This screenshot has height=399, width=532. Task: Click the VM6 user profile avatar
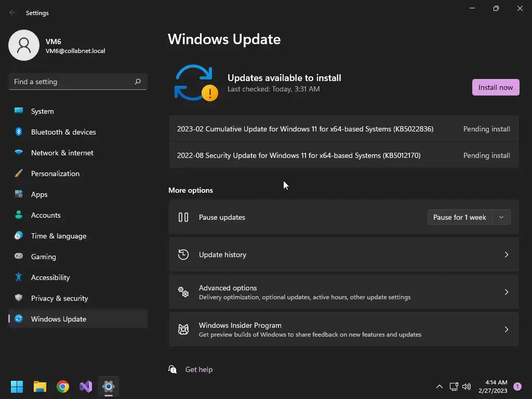pos(24,45)
